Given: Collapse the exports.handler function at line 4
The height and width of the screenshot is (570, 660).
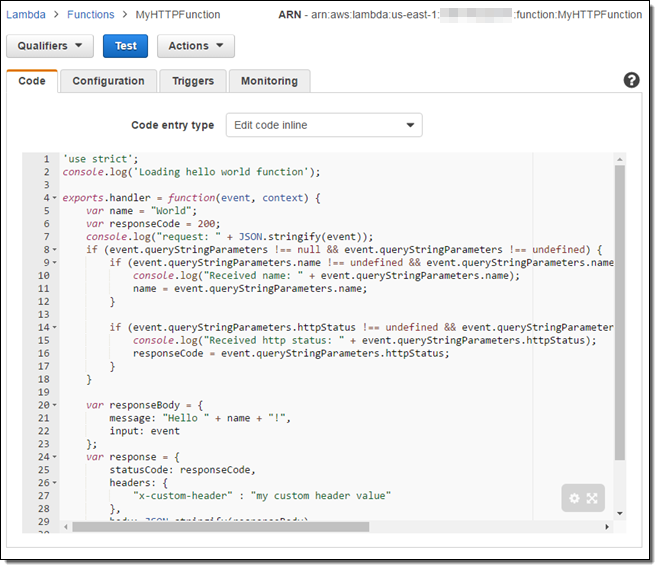Looking at the screenshot, I should tap(53, 198).
